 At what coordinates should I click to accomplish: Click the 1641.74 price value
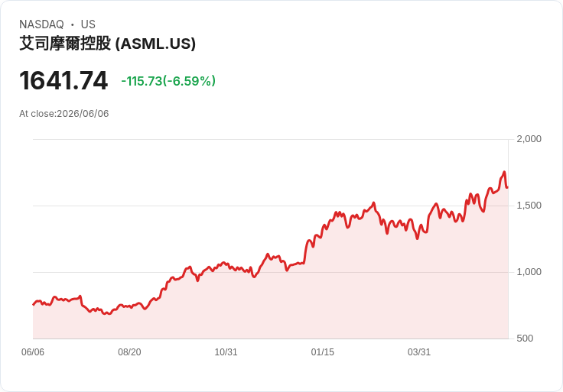pos(63,81)
